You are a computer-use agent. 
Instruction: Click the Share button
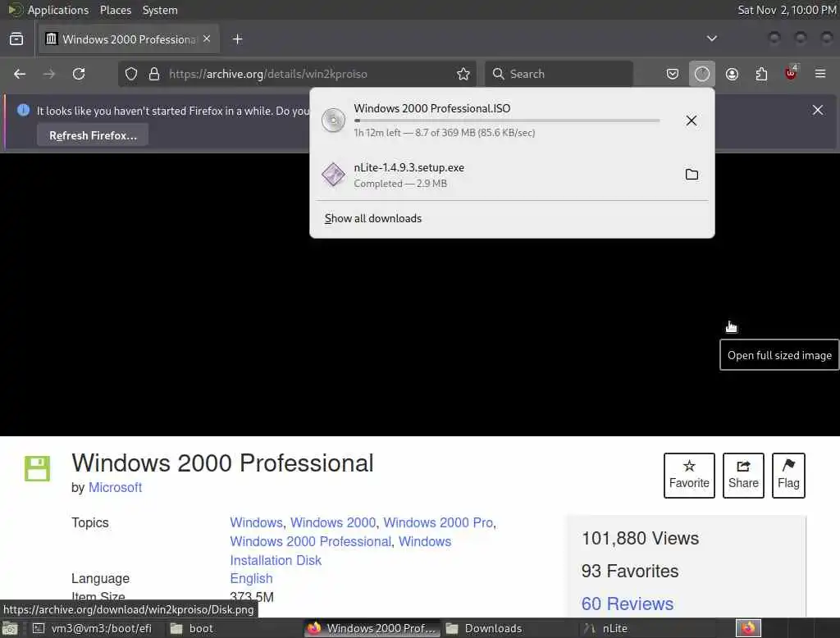pos(743,476)
